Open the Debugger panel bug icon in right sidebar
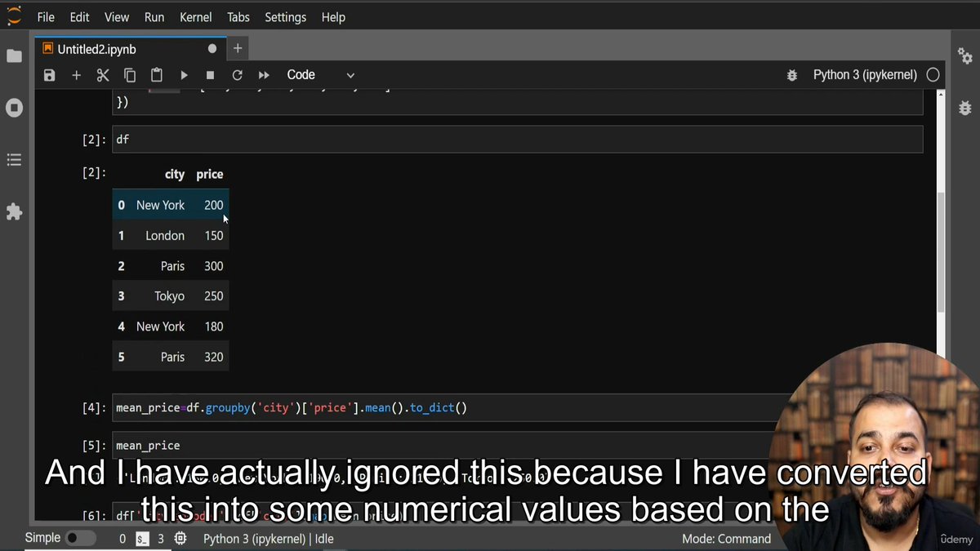Screen dimensions: 980x551 coord(965,108)
